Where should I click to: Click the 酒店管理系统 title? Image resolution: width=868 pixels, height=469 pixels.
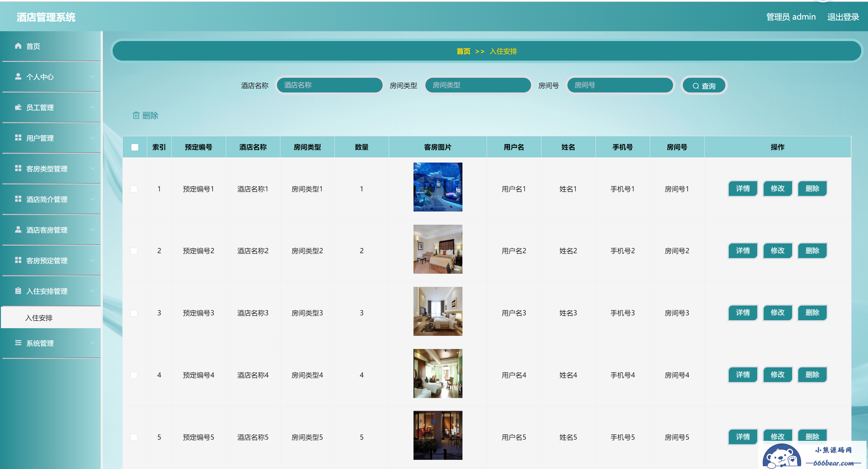46,17
